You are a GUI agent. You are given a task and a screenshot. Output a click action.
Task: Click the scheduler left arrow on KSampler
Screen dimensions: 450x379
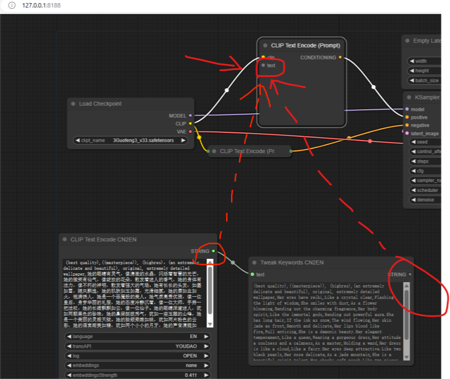(x=414, y=190)
